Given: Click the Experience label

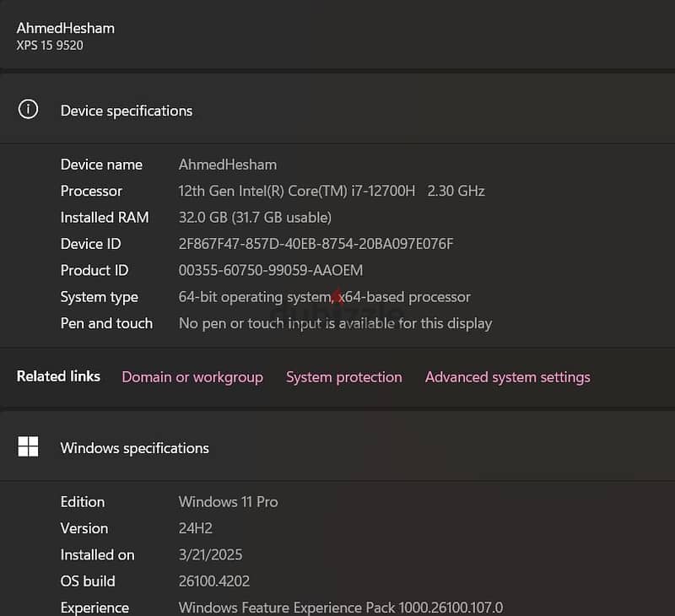Looking at the screenshot, I should pyautogui.click(x=94, y=608).
